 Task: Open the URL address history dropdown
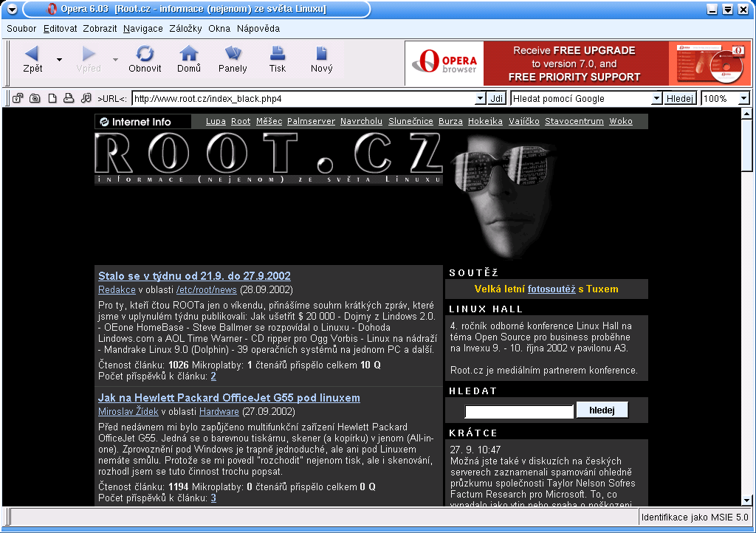[480, 98]
